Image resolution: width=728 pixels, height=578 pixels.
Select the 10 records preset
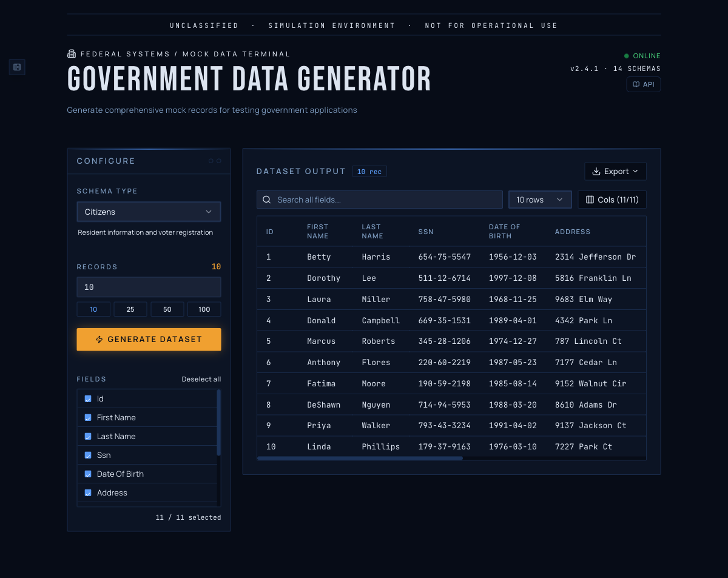click(x=93, y=309)
